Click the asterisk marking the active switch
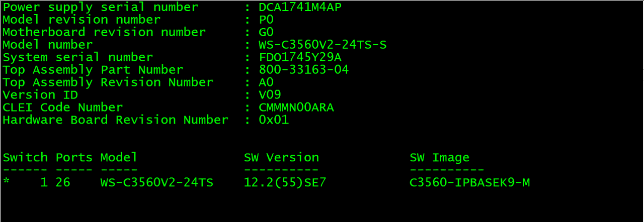 click(6, 183)
